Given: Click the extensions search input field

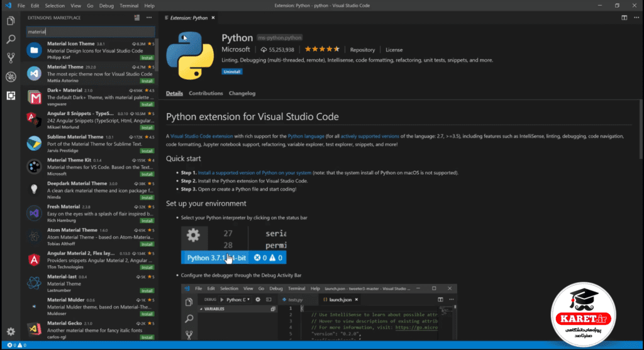Looking at the screenshot, I should coord(91,31).
